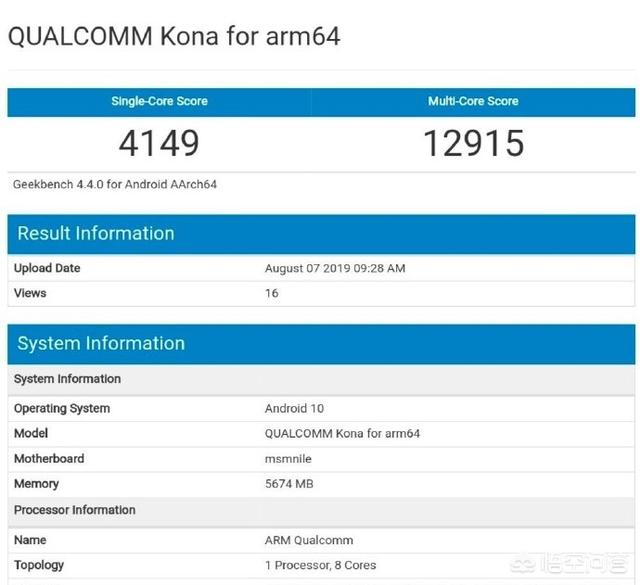640x585 pixels.
Task: Click the upload date value August 07 2019
Action: pyautogui.click(x=335, y=268)
